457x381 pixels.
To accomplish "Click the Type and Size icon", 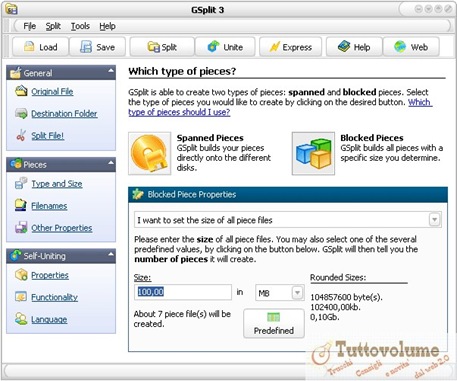I will pyautogui.click(x=21, y=183).
